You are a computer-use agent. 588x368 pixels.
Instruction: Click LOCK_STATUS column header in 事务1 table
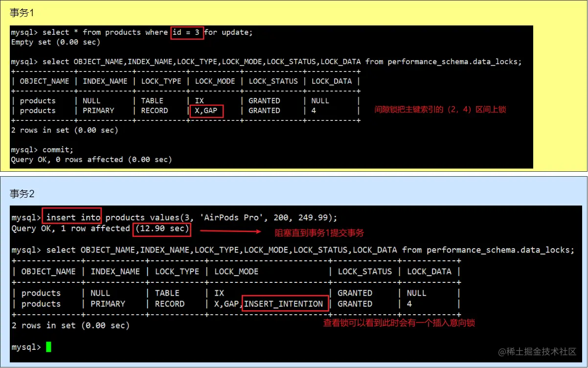pyautogui.click(x=273, y=81)
